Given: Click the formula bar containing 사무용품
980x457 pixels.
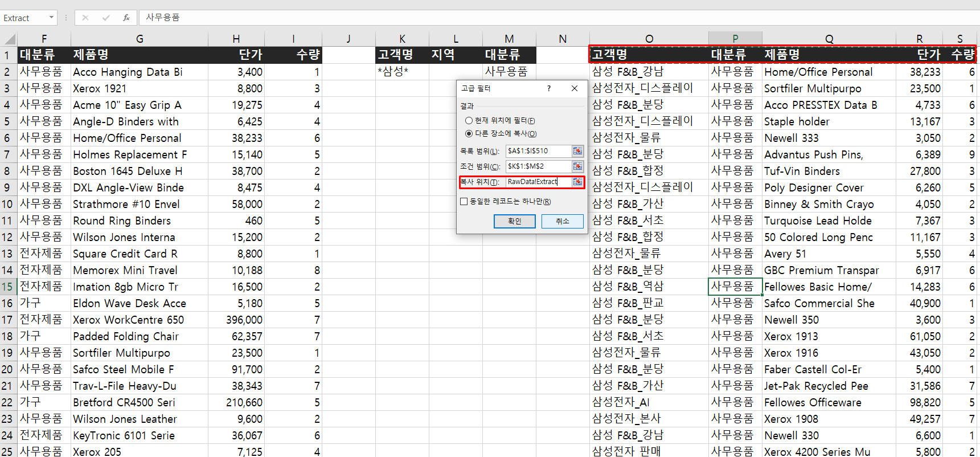Looking at the screenshot, I should (558, 18).
